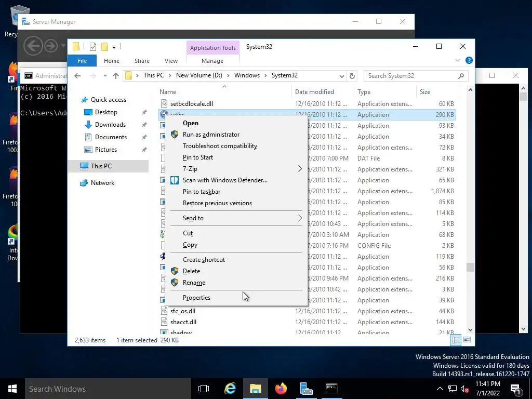Open the File ribbon tab
Viewport: 532px width, 399px height.
coord(82,61)
